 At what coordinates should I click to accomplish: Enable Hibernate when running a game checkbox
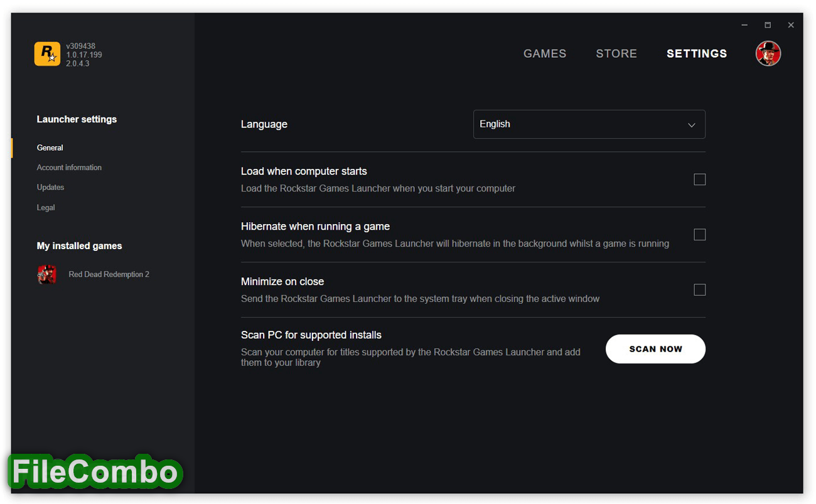[x=700, y=235]
